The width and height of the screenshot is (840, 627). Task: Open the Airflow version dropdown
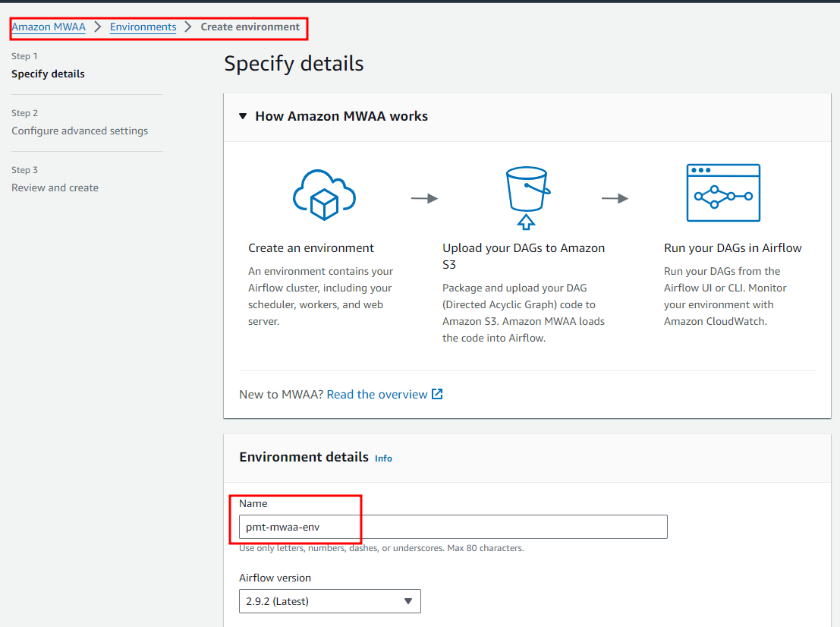[x=330, y=601]
